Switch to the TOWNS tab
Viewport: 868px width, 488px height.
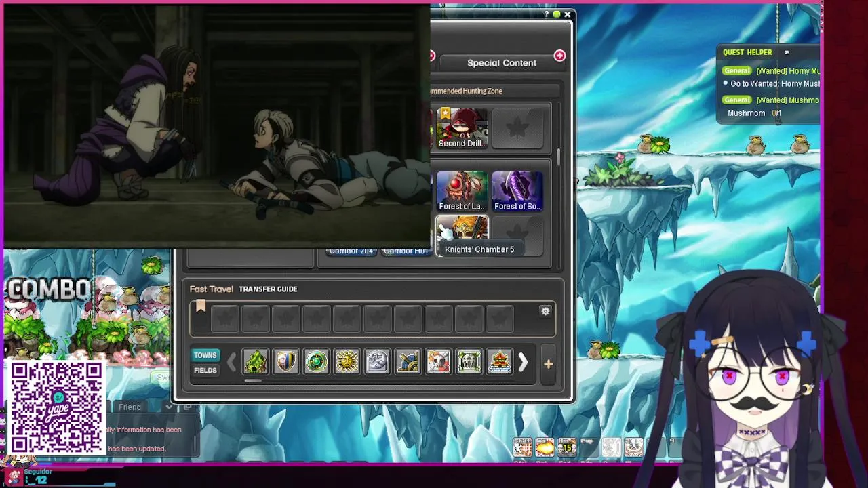pos(205,355)
